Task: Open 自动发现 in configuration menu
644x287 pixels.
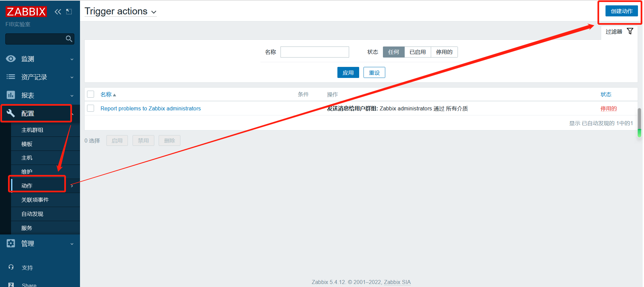Action: tap(46, 214)
